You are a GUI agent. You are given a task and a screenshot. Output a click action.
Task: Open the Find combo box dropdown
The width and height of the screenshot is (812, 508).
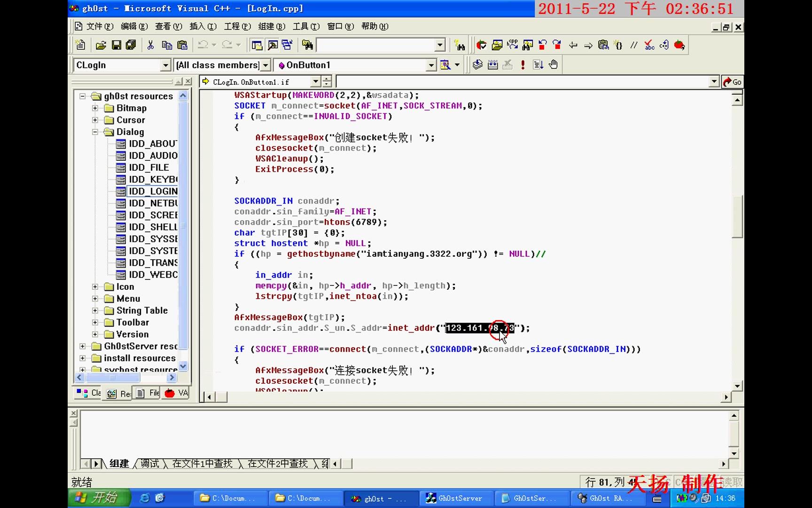(x=440, y=45)
